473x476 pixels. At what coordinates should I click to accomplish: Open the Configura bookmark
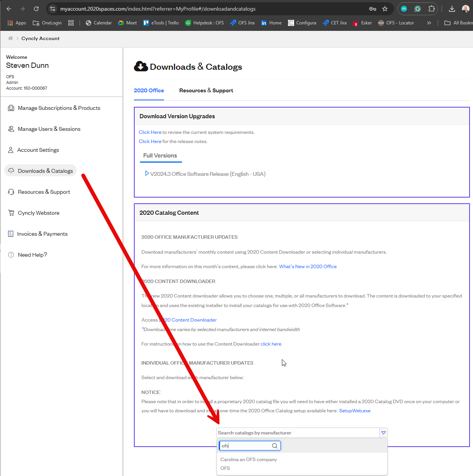point(302,23)
